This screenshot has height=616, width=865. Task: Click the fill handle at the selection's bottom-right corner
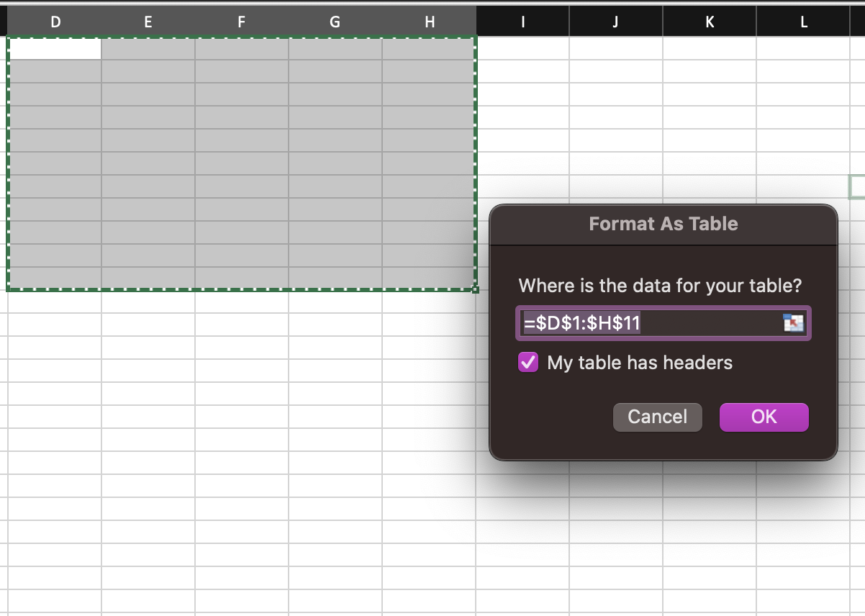(x=475, y=290)
